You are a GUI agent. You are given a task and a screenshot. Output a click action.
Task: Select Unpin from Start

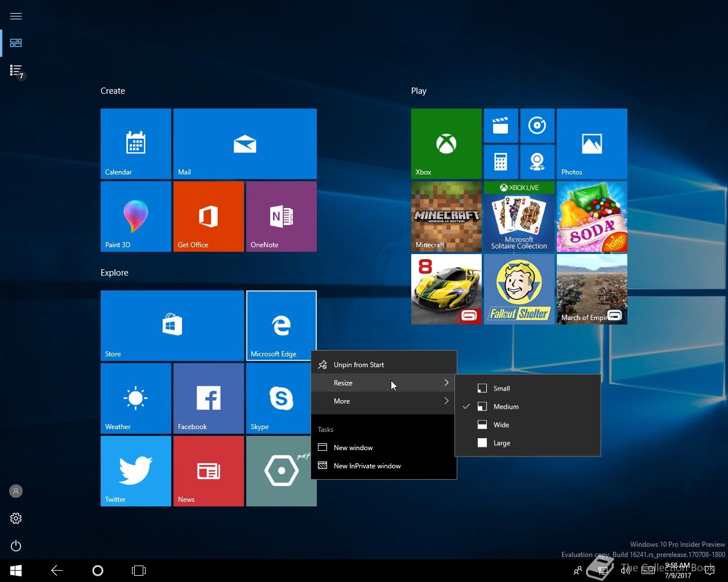coord(384,365)
